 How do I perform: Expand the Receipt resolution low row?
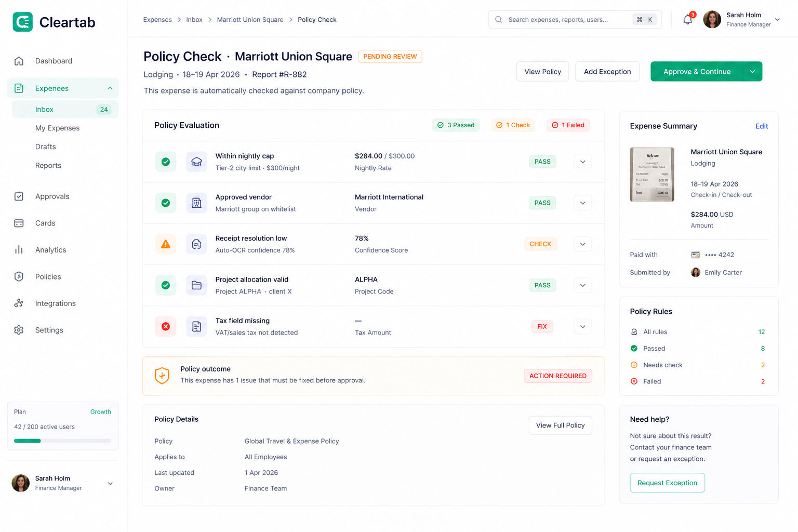point(583,244)
